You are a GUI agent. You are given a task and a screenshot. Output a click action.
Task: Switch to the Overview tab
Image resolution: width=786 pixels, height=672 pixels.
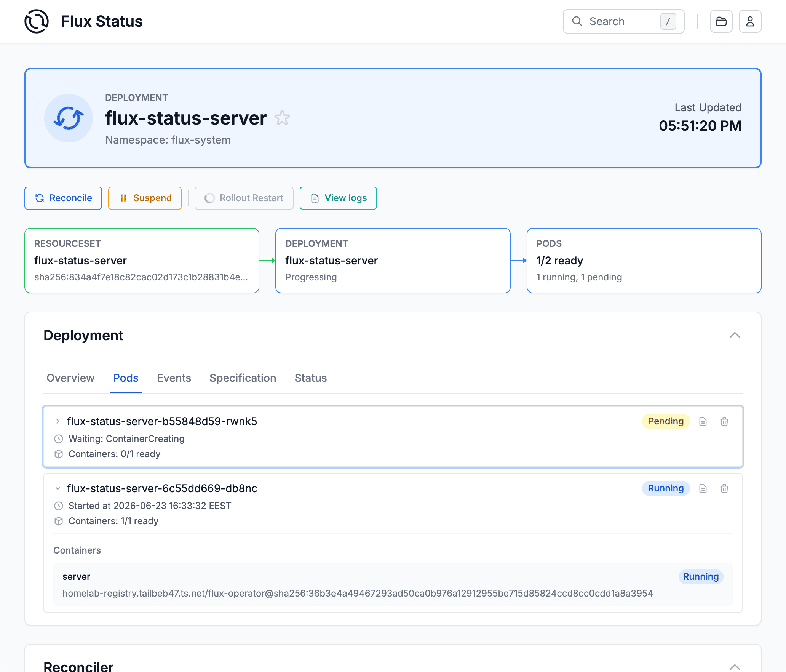(x=70, y=378)
